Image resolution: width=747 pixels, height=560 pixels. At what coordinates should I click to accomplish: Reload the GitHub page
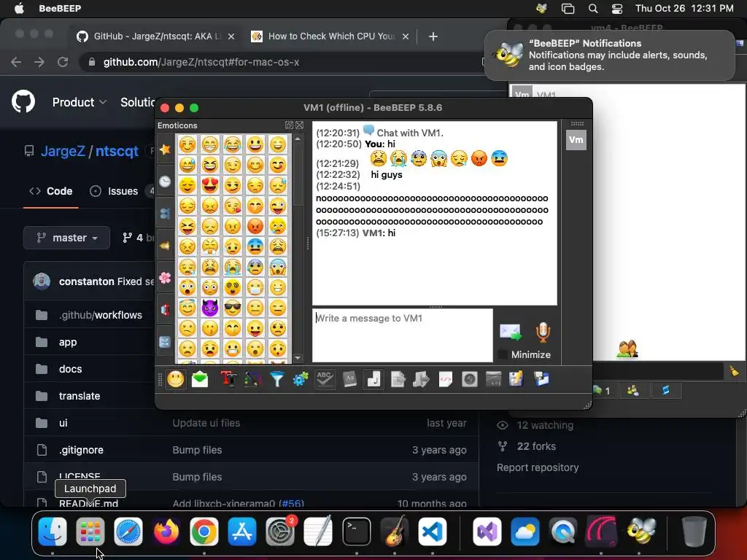(63, 62)
